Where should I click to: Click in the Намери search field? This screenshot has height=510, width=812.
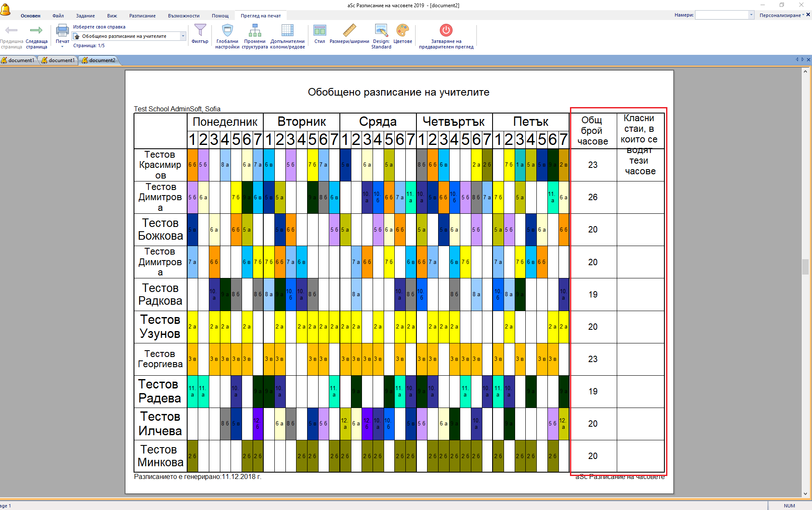(721, 15)
